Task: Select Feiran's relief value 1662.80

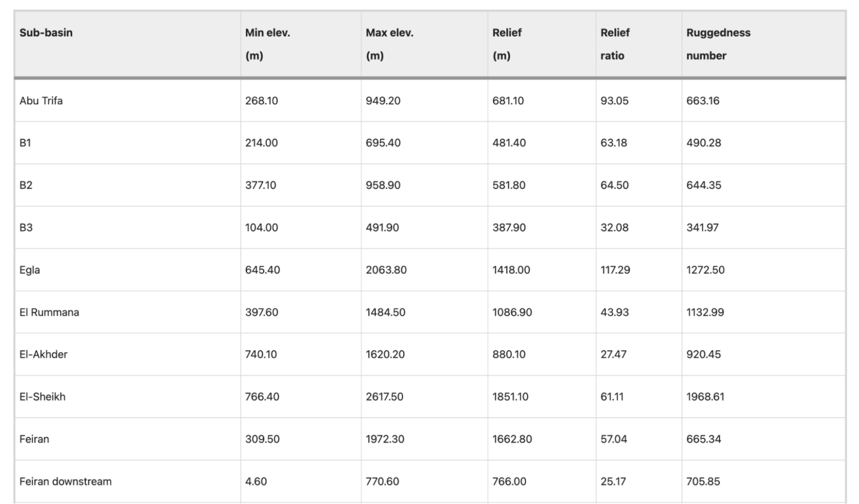Action: click(x=512, y=439)
